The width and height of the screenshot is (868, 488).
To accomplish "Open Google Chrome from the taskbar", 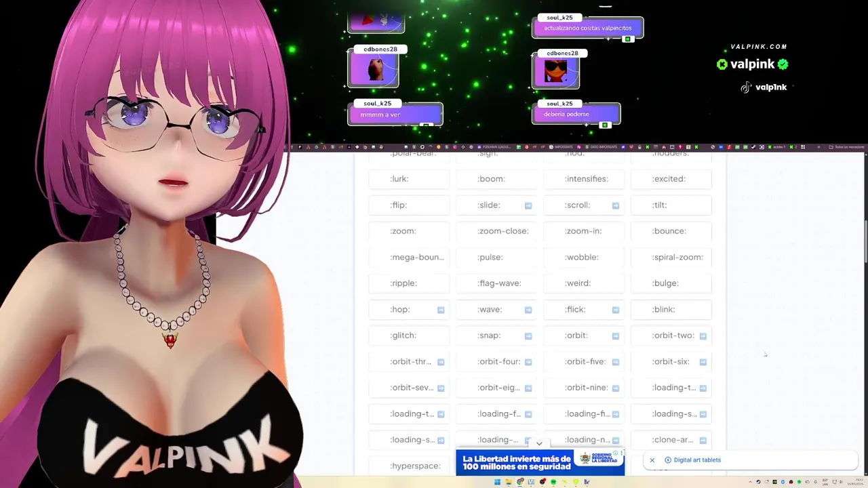I will tap(520, 482).
